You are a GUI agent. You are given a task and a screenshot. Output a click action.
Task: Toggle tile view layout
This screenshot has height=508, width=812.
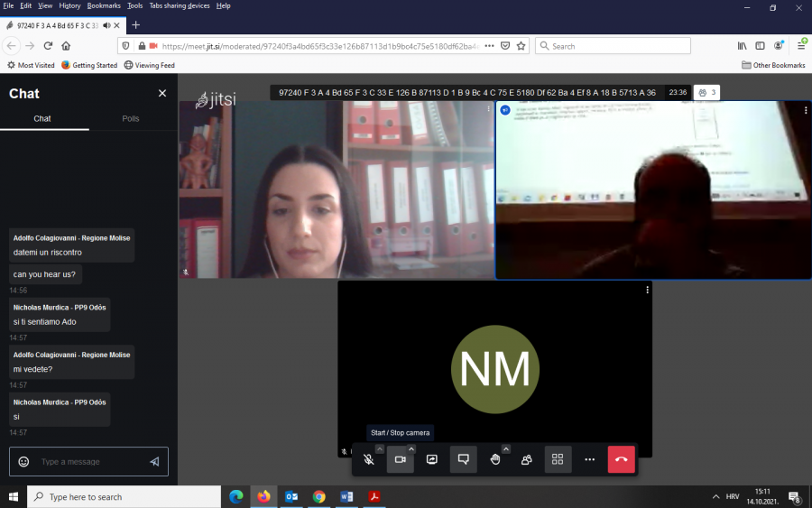coord(558,459)
